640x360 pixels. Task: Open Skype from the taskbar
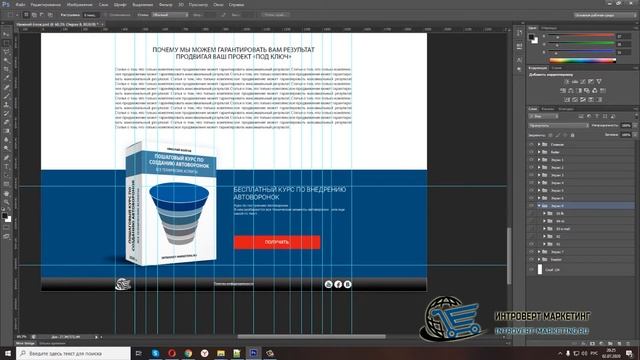pos(156,353)
